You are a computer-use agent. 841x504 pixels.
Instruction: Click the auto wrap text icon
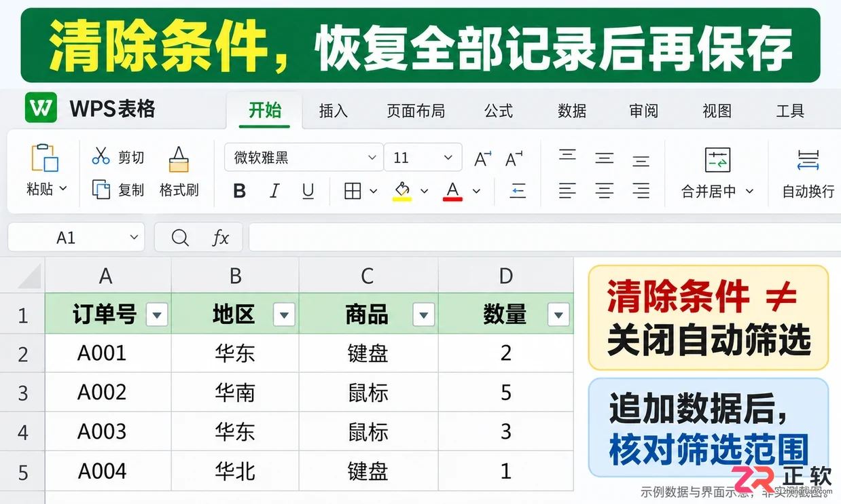(808, 160)
